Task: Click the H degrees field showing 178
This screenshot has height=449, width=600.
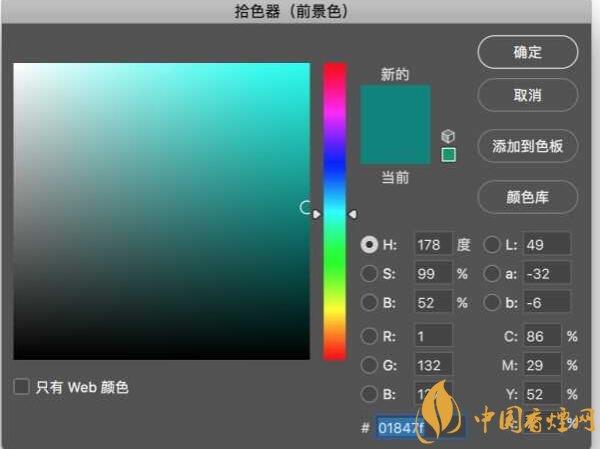Action: [x=433, y=244]
